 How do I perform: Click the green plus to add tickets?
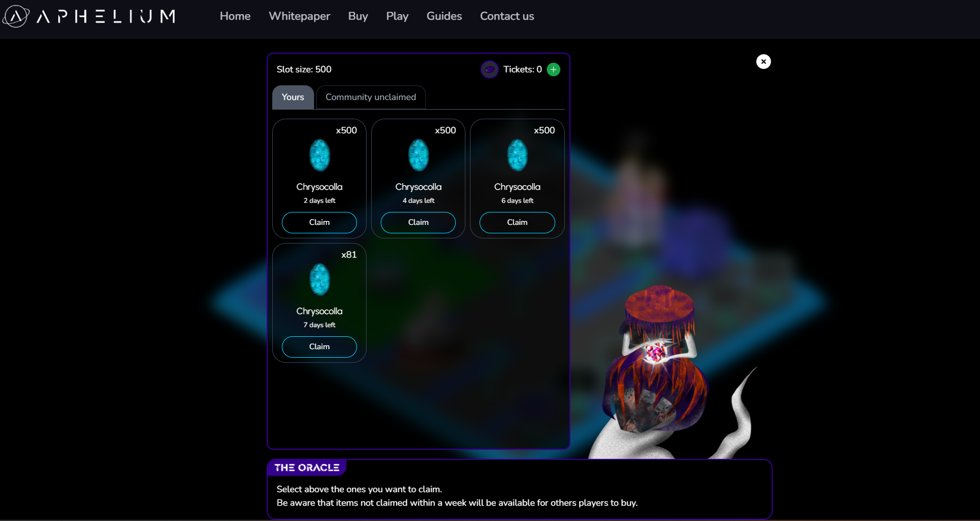[554, 70]
